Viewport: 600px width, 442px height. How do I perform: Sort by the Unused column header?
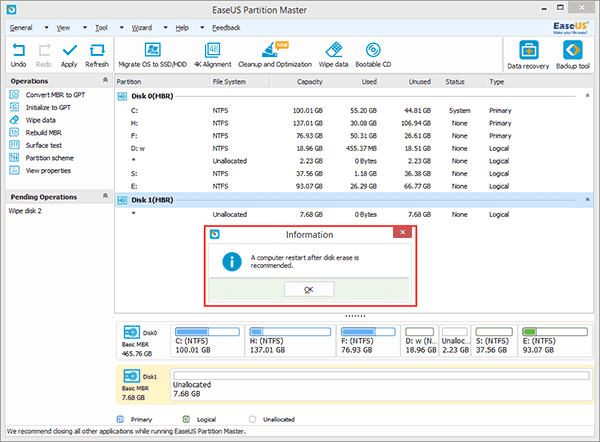coord(406,82)
